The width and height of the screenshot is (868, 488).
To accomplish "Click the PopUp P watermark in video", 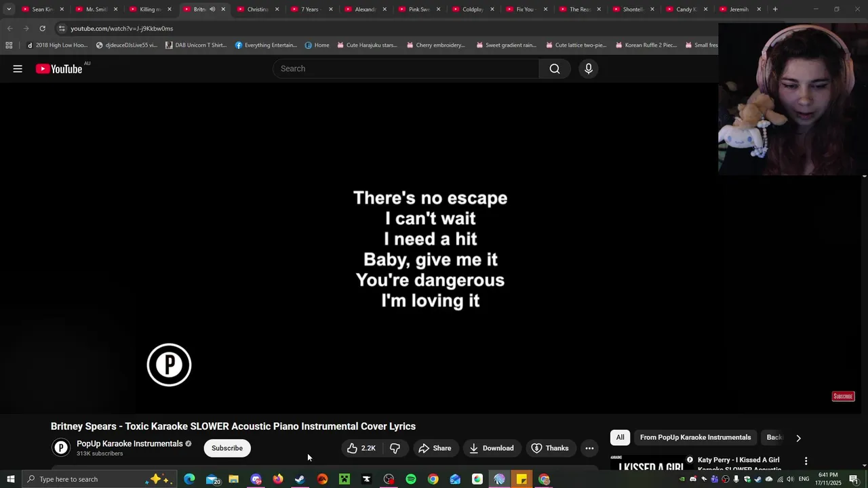I will (169, 365).
